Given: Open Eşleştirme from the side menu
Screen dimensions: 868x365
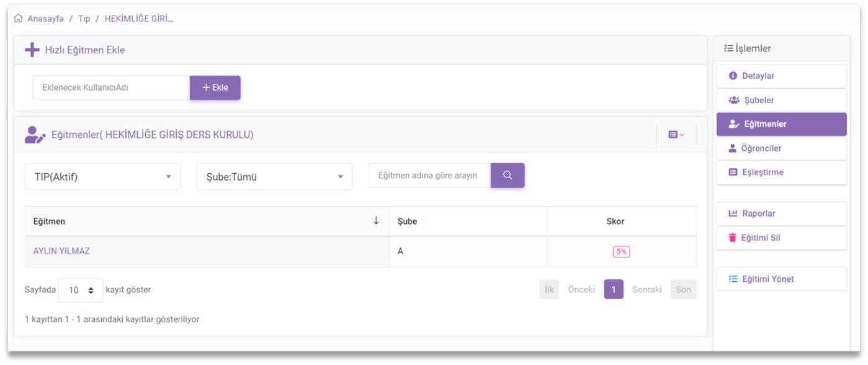Looking at the screenshot, I should pyautogui.click(x=781, y=172).
